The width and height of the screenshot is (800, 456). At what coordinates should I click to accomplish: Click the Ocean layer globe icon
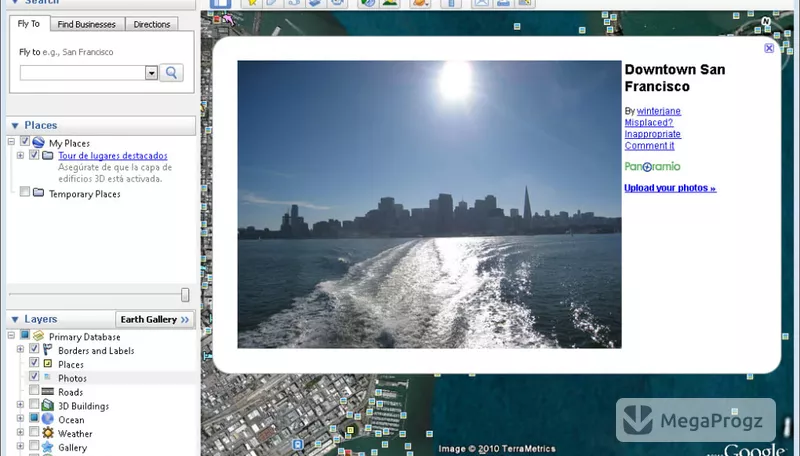pyautogui.click(x=47, y=419)
